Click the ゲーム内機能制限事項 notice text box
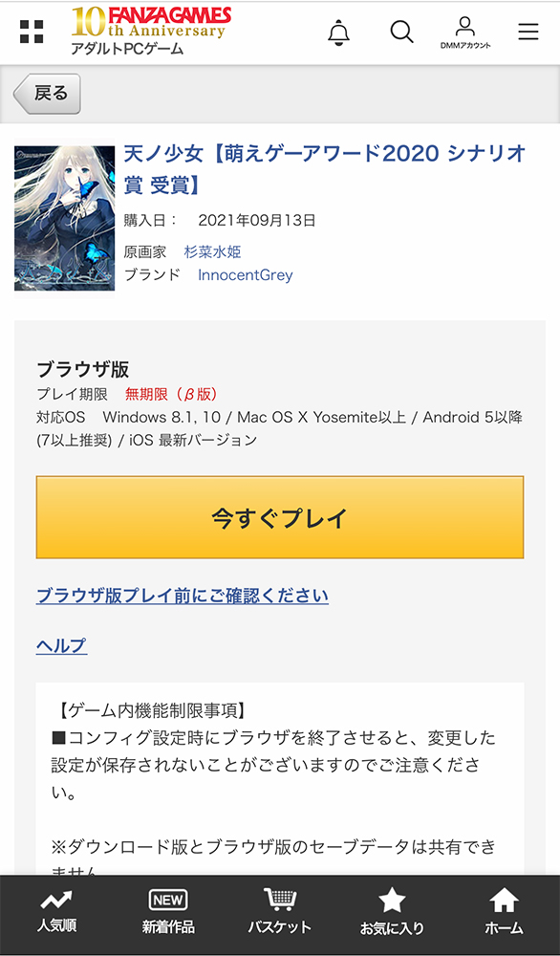The image size is (560, 956). 280,778
